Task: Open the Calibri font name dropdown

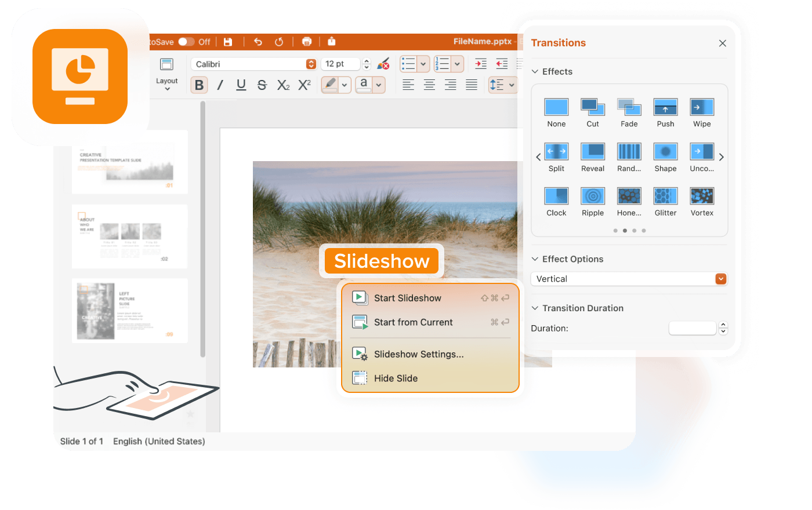Action: click(x=311, y=64)
